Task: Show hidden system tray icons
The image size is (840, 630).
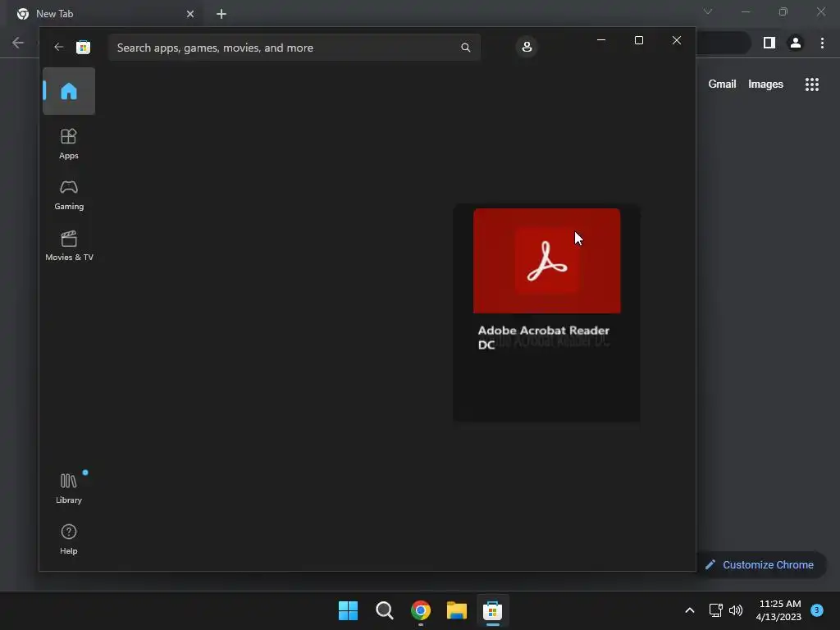Action: pyautogui.click(x=689, y=610)
